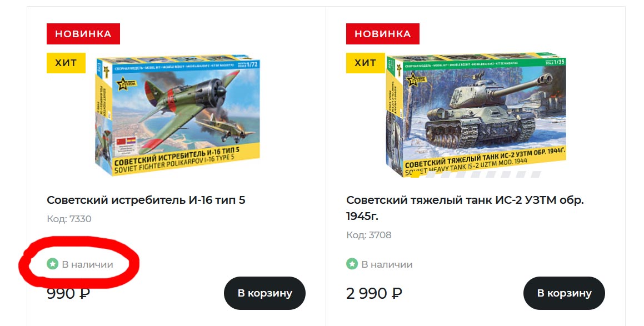Click the Zvezda star logo on the I-16 box art
644x326 pixels.
pyautogui.click(x=124, y=84)
